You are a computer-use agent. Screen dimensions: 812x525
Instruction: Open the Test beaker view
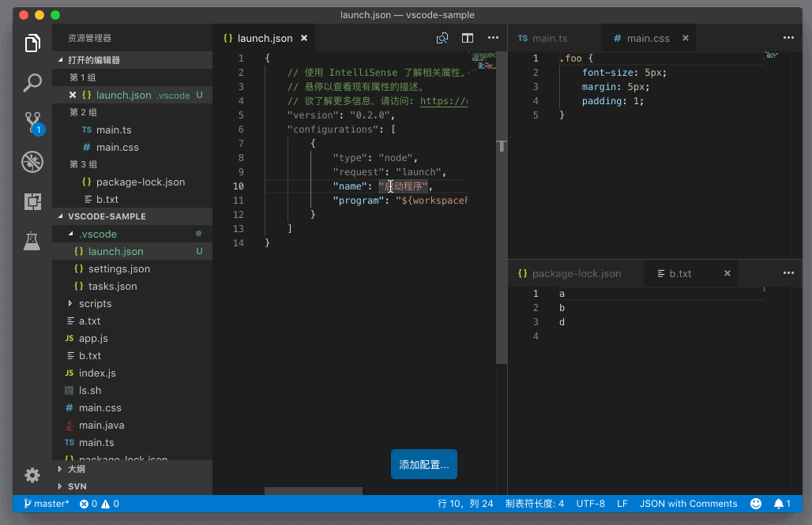[x=32, y=241]
